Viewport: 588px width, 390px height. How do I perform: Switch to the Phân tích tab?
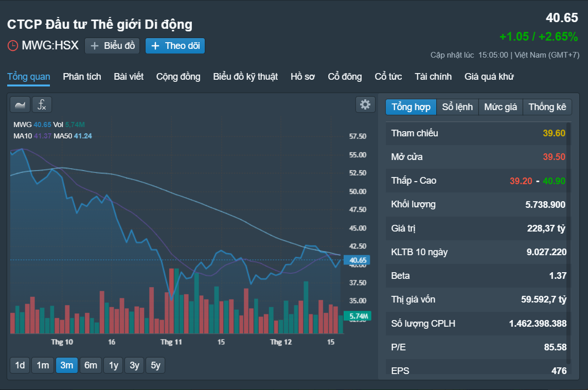click(82, 77)
